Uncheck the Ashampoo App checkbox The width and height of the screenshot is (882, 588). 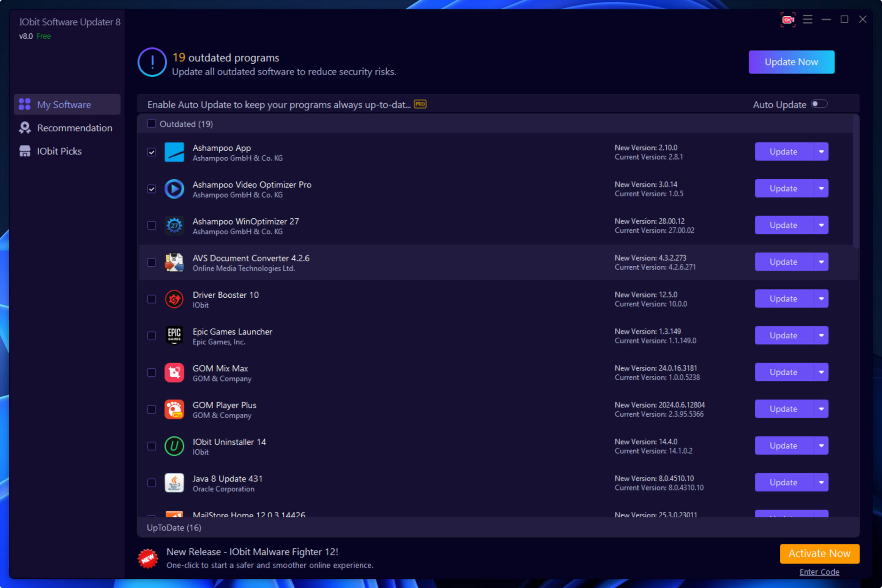pos(151,152)
